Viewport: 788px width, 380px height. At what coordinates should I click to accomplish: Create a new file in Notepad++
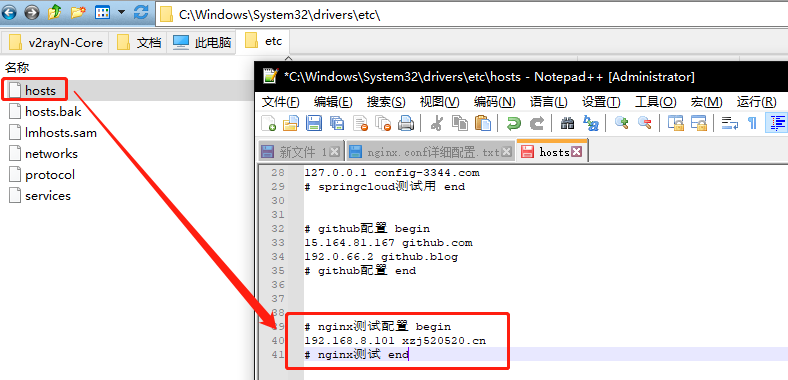269,123
